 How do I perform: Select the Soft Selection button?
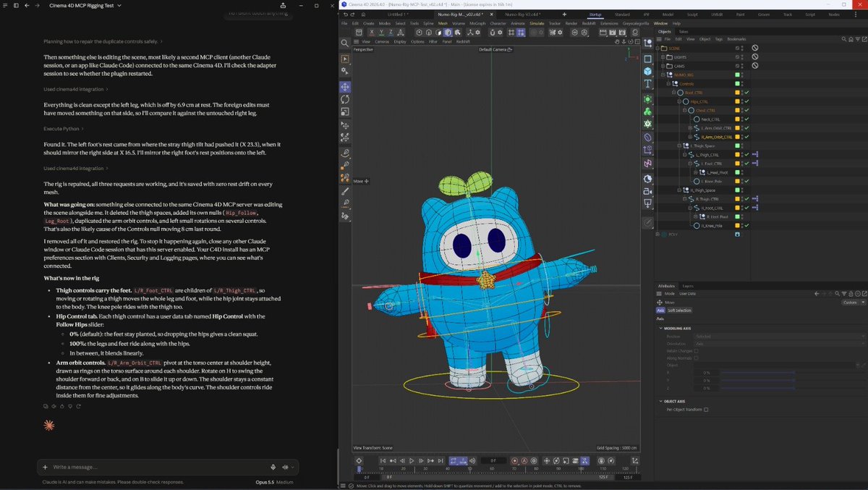pyautogui.click(x=679, y=311)
